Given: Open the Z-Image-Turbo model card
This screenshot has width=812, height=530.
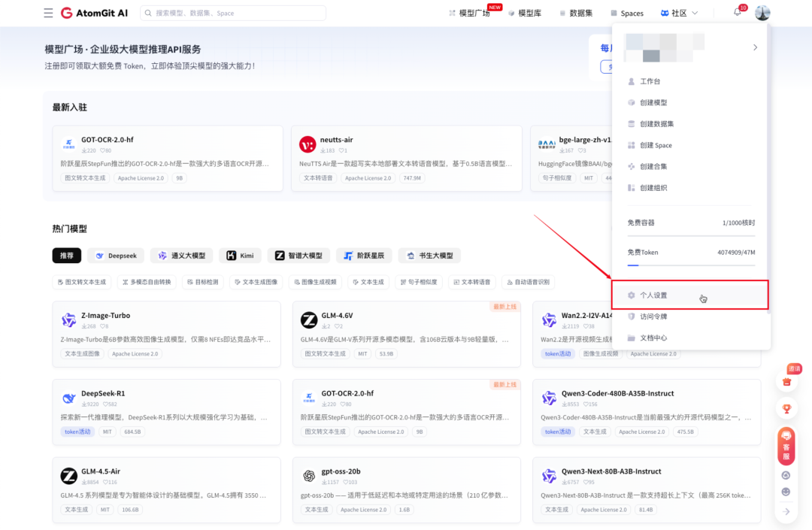Looking at the screenshot, I should pyautogui.click(x=166, y=335).
